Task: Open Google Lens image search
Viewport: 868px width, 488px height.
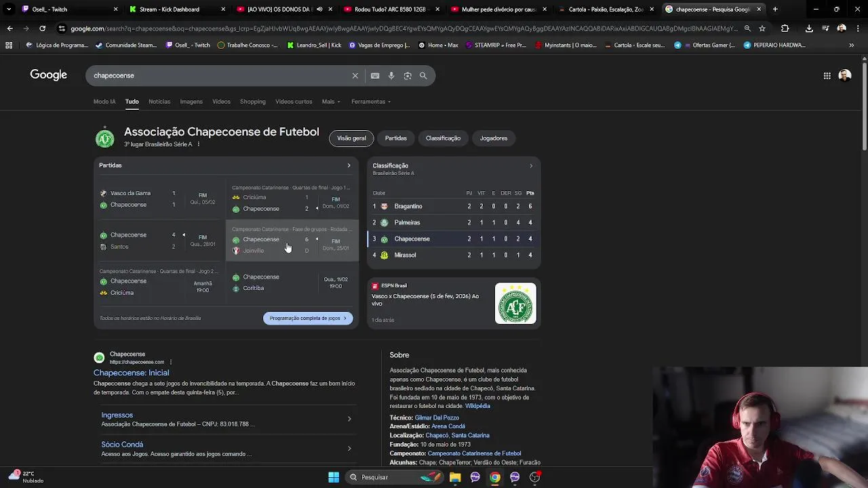Action: [x=408, y=75]
